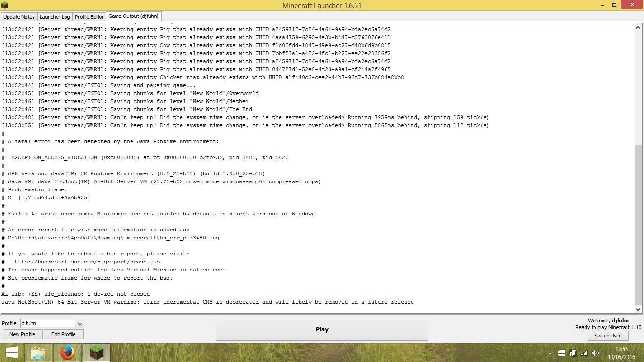644x362 pixels.
Task: Select the warning 'Running 7959ms behind' line
Action: [x=246, y=117]
